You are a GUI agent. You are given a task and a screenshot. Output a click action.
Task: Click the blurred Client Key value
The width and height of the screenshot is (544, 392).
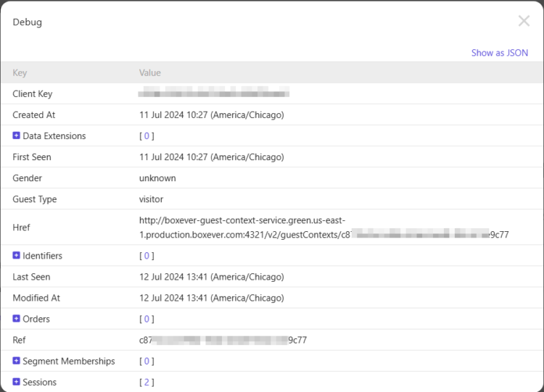pyautogui.click(x=214, y=93)
